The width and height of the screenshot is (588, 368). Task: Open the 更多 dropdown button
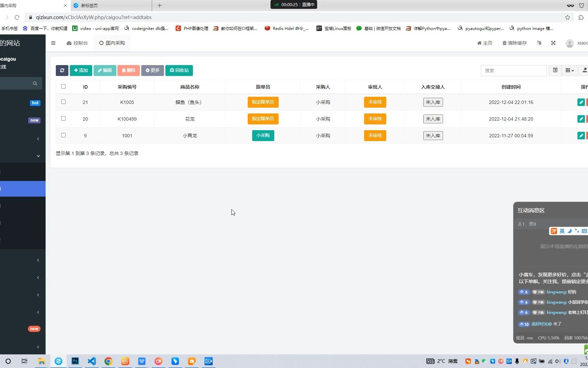[152, 70]
